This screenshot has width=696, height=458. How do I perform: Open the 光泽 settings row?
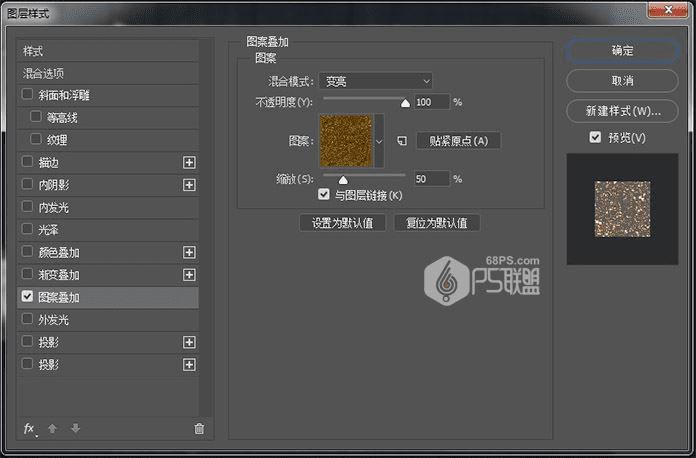[x=108, y=230]
